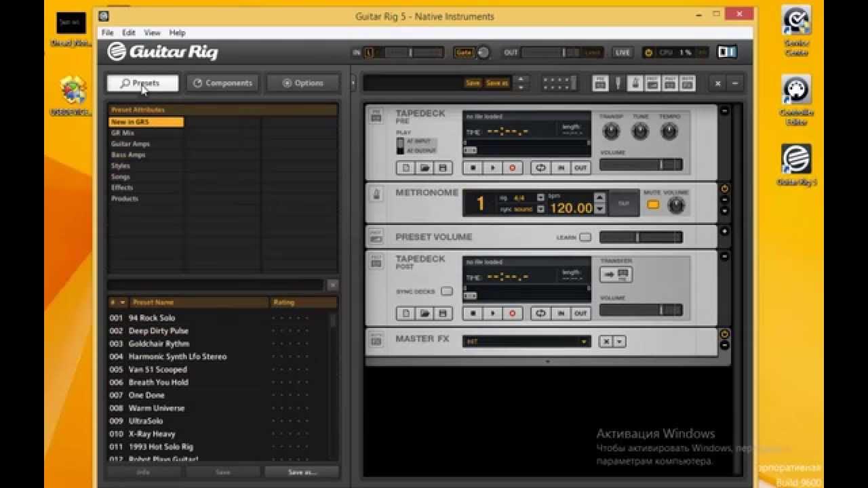
Task: Enable LIVE view mode
Action: [x=622, y=52]
